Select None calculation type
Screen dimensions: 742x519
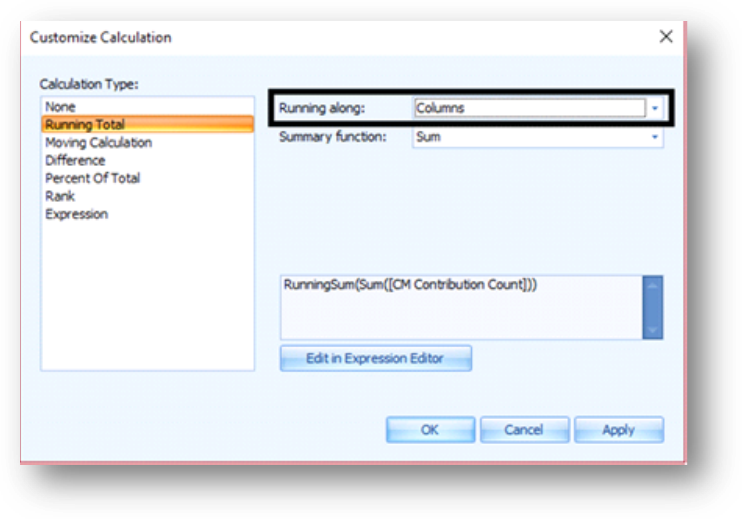click(x=147, y=107)
